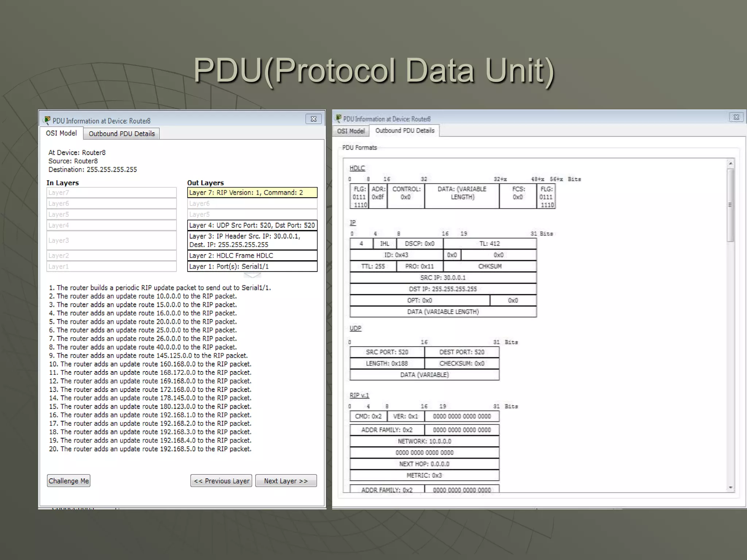Click the IP TL: 412 field
Image resolution: width=747 pixels, height=560 pixels.
[490, 244]
